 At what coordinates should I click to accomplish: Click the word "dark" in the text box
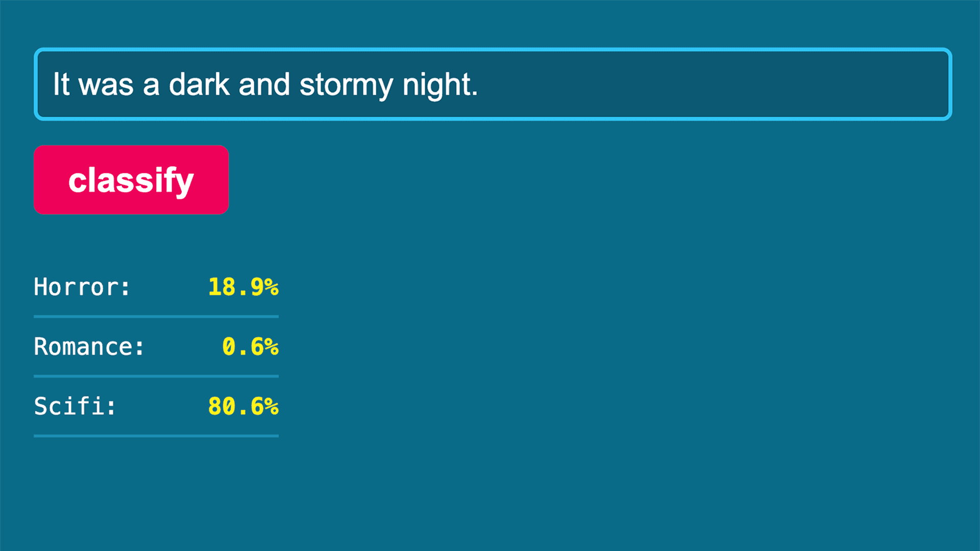199,85
